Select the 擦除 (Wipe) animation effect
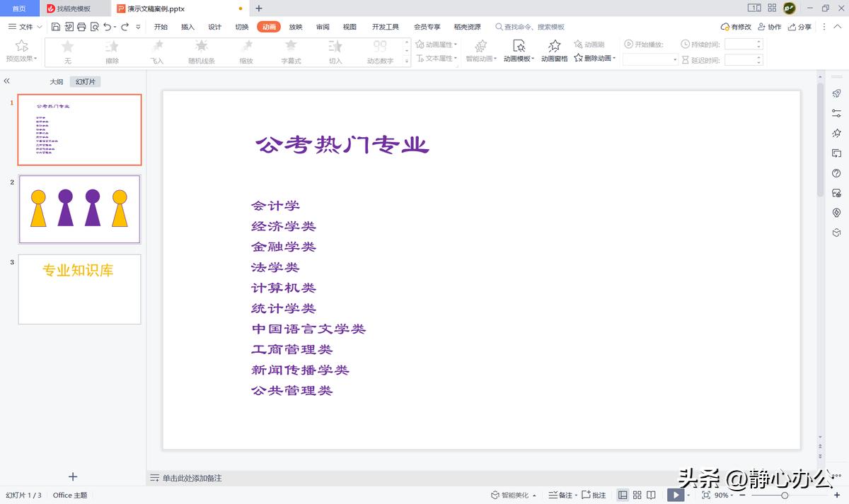The image size is (849, 504). tap(112, 52)
